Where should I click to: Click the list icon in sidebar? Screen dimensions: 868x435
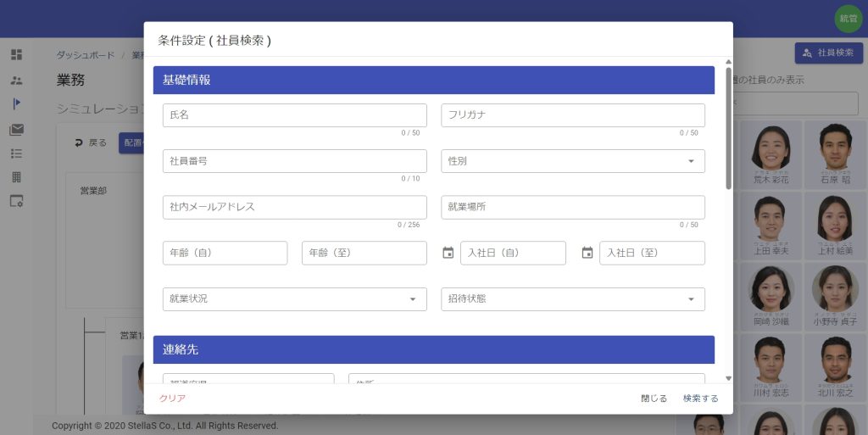[16, 153]
